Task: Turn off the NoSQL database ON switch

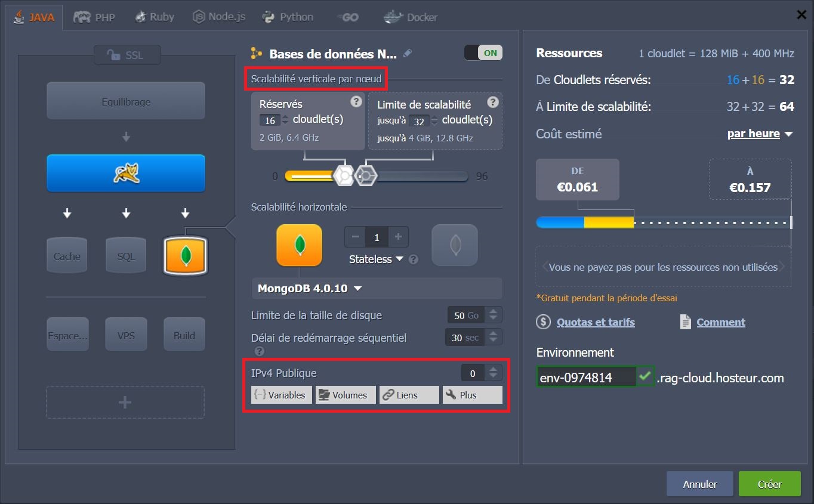Action: [x=483, y=53]
